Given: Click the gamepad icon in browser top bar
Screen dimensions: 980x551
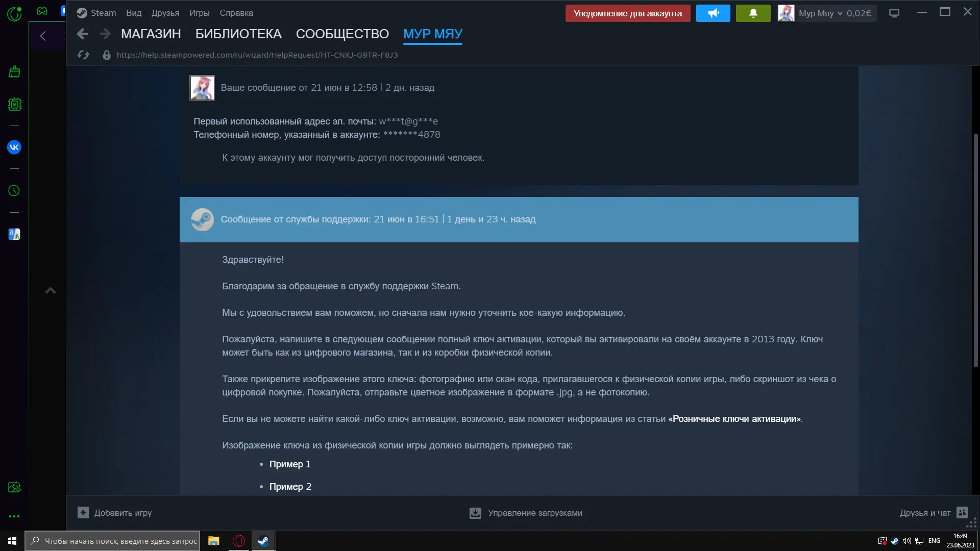Looking at the screenshot, I should (42, 11).
